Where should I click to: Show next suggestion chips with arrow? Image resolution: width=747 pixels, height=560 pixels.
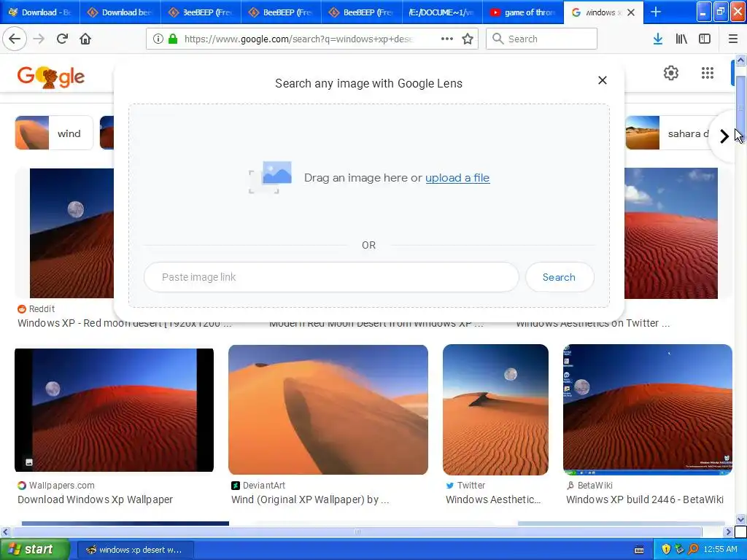[724, 136]
